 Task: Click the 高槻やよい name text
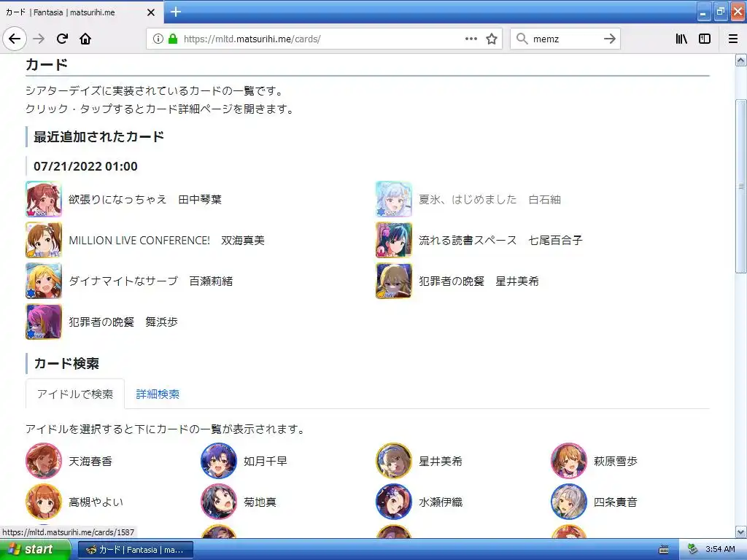tap(96, 502)
